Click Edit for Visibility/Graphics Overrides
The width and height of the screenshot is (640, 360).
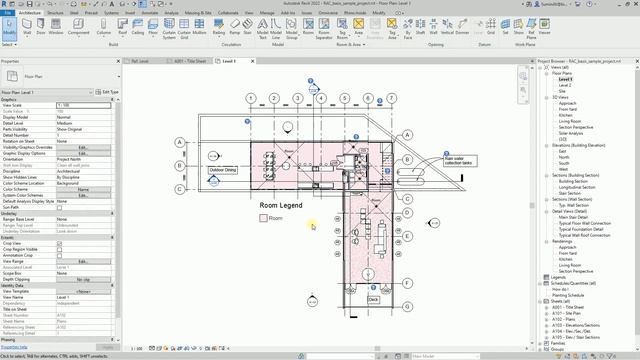pos(83,147)
